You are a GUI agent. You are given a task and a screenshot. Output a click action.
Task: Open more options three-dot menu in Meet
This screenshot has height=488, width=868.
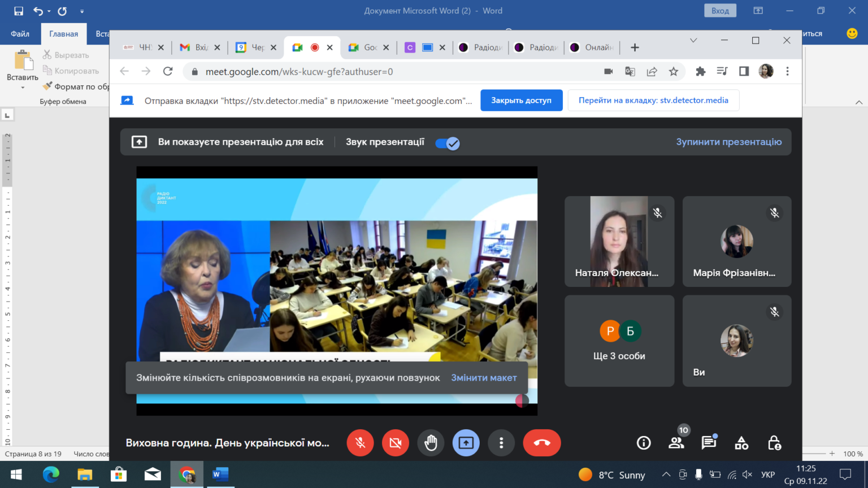coord(501,443)
